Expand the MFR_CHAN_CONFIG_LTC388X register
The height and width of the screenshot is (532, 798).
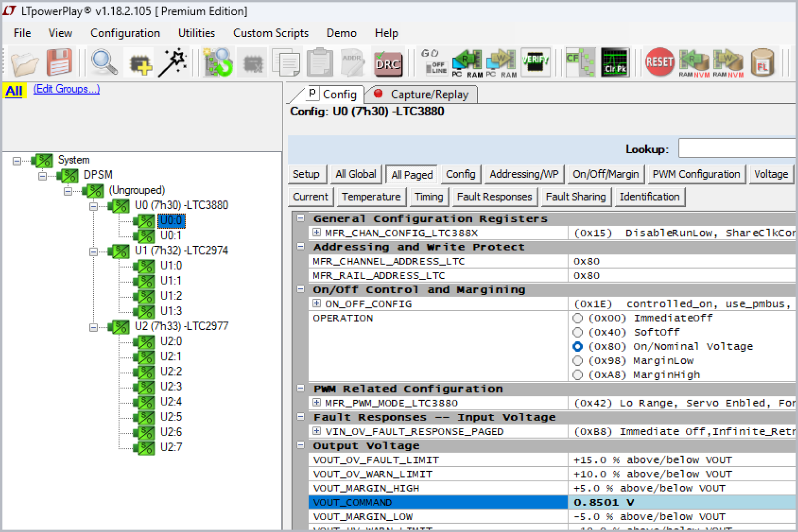point(317,233)
